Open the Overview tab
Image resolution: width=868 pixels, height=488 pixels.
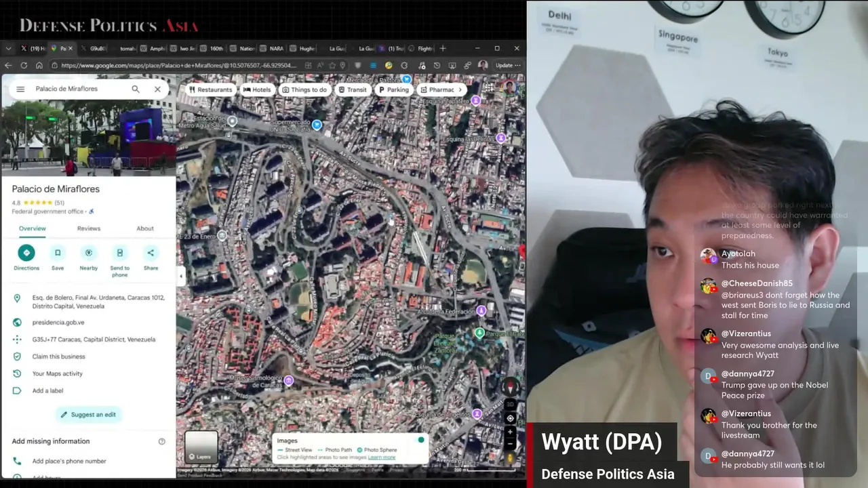32,228
